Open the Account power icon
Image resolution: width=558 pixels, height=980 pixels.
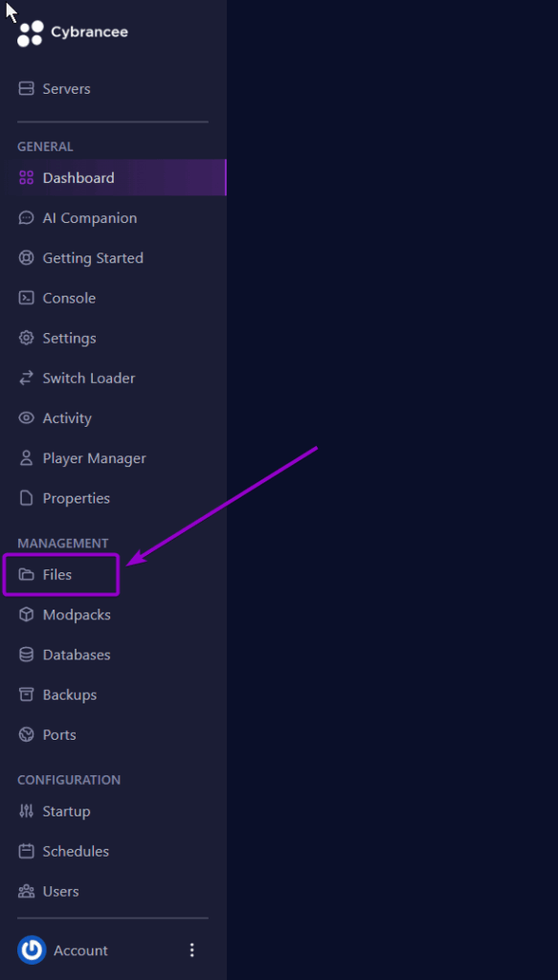(31, 949)
